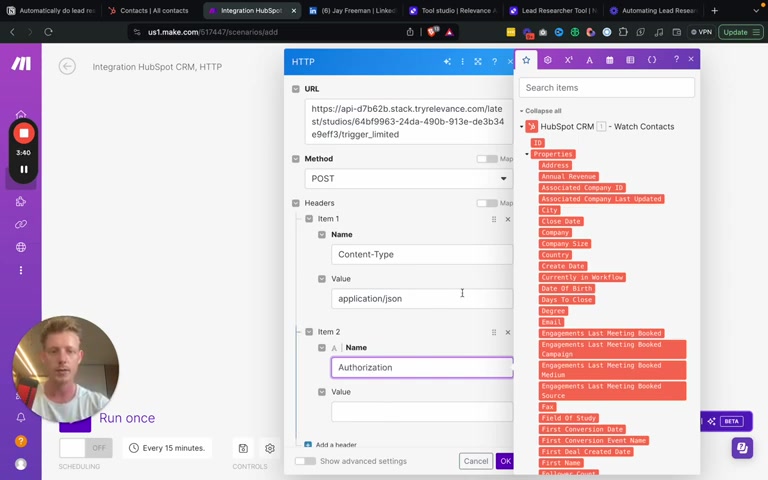Switch to custom variables braces tab
The width and height of the screenshot is (768, 480).
point(652,60)
